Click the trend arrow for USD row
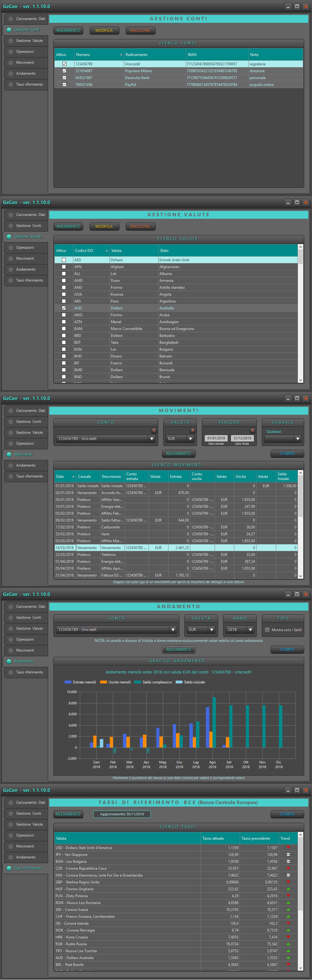 [x=288, y=847]
